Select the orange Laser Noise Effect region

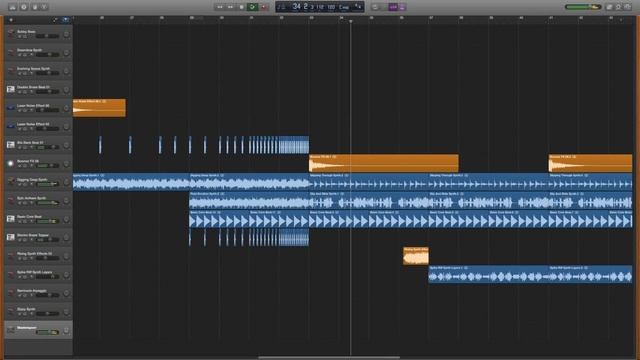click(x=99, y=108)
